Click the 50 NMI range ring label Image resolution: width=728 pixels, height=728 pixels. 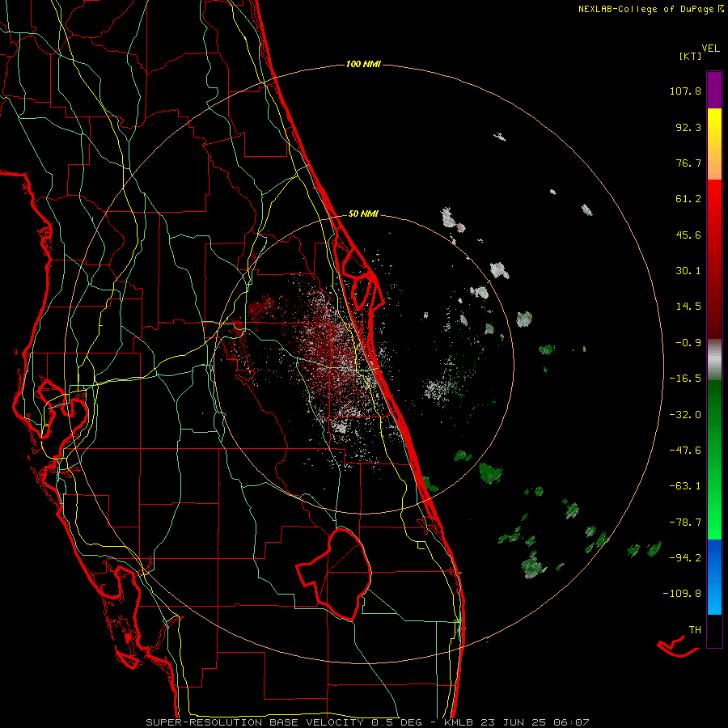point(363,214)
